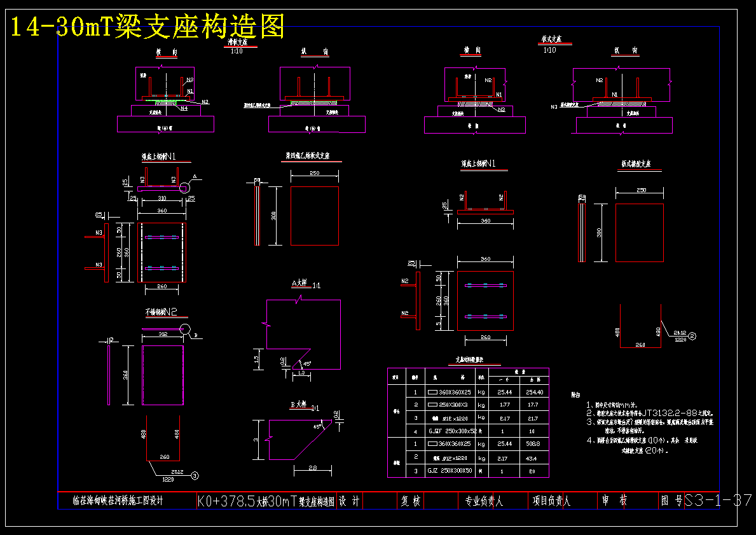
Task: Click the A大样 1:1 detail label
Action: [306, 284]
